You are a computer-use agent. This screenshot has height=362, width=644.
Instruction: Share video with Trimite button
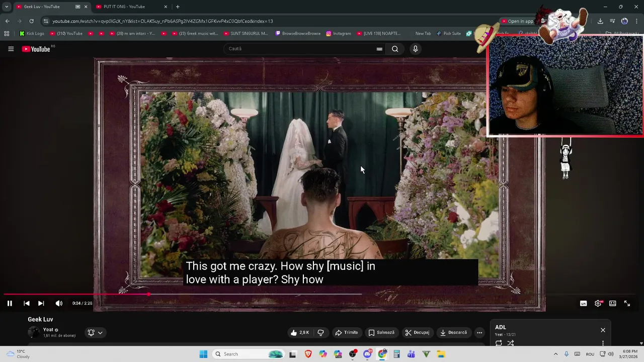[x=347, y=332]
